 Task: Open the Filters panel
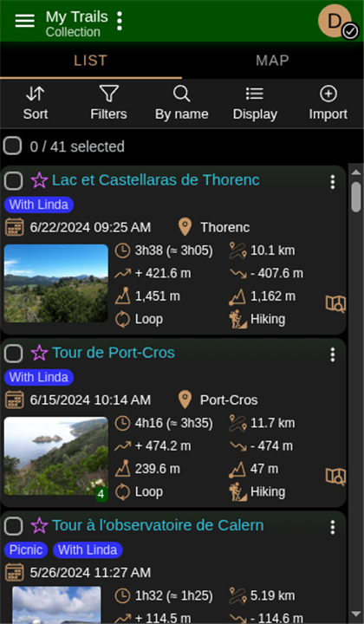[x=108, y=104]
